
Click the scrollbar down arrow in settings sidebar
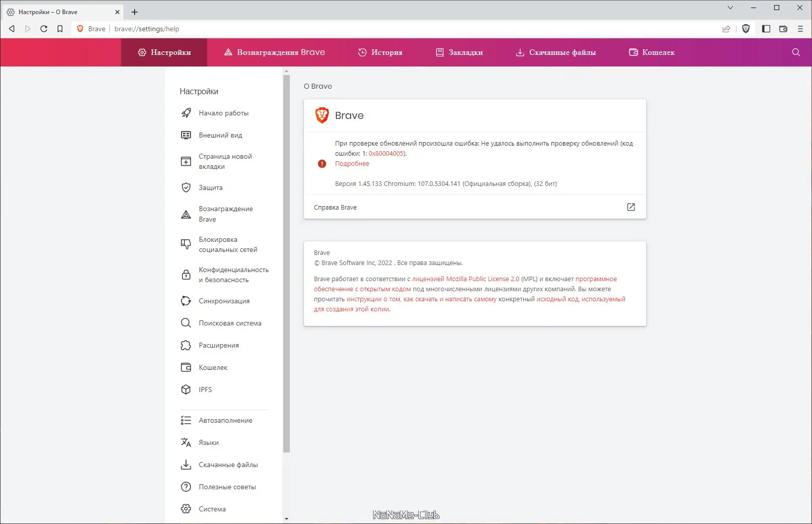click(286, 518)
